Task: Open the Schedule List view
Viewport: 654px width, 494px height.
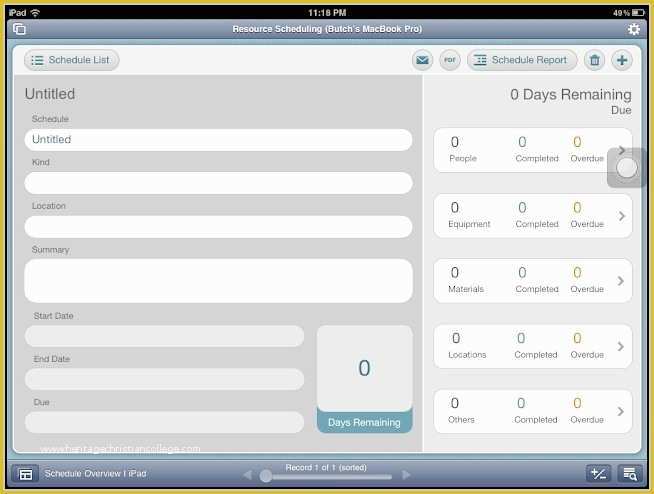Action: coord(71,60)
